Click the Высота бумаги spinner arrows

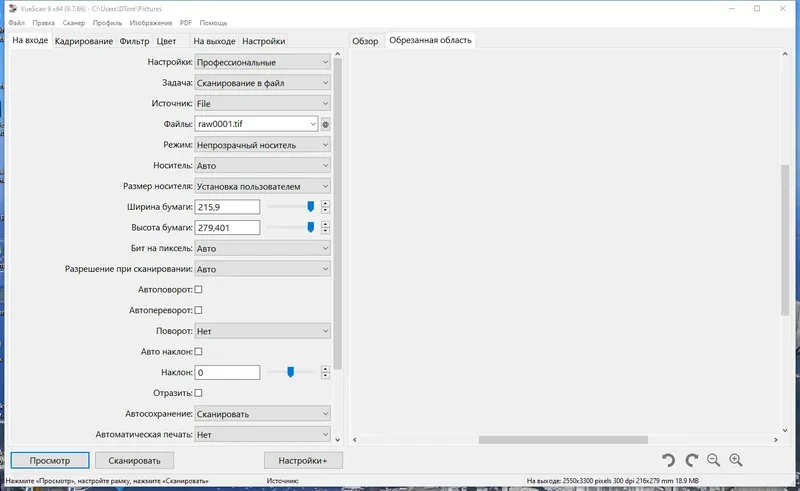326,228
